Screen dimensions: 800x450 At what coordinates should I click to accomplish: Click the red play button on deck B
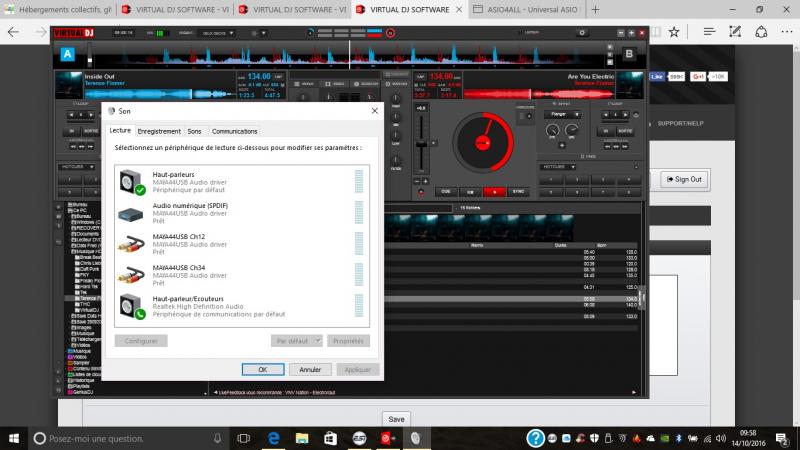[493, 191]
